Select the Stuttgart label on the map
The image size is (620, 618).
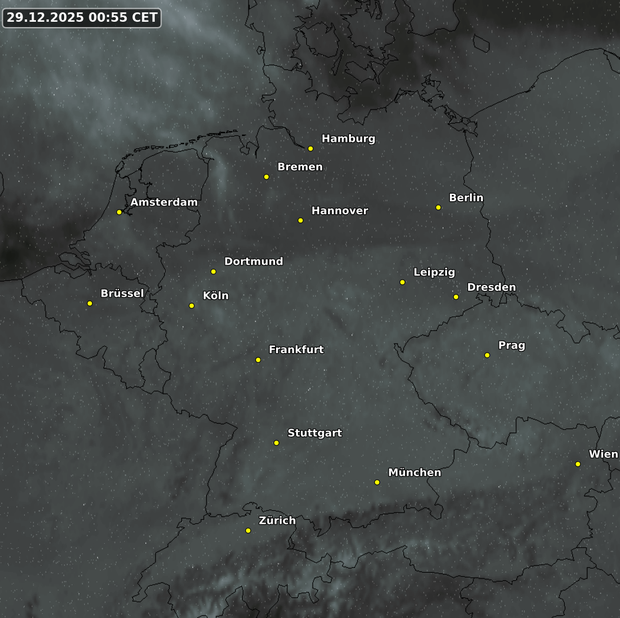click(314, 433)
